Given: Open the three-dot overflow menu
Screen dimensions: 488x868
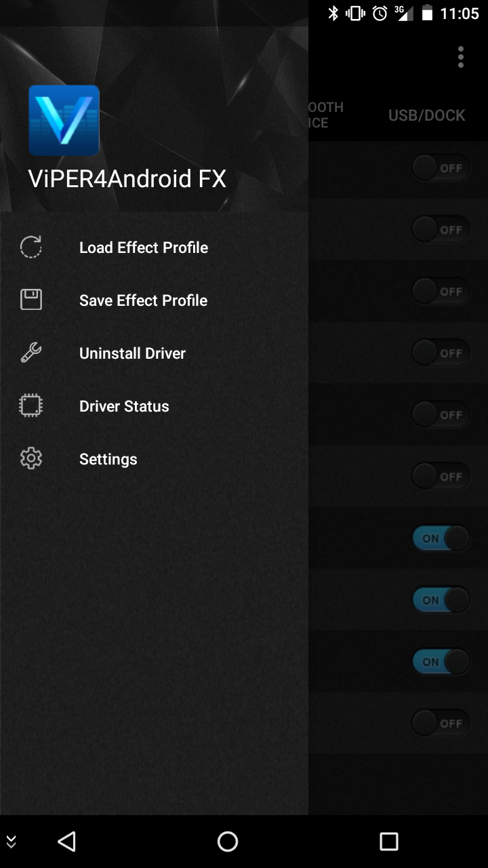Looking at the screenshot, I should [x=461, y=57].
